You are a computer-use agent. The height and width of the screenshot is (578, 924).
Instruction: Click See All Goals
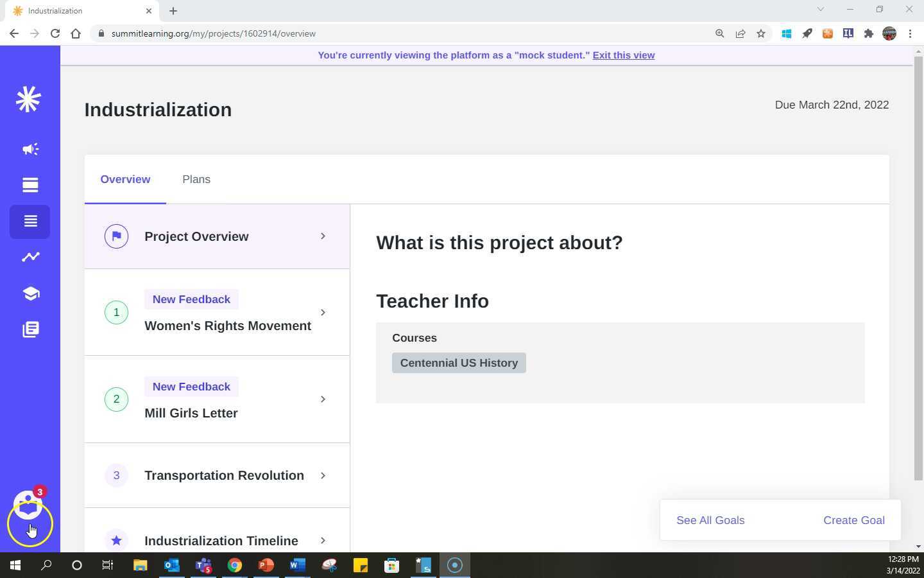710,520
